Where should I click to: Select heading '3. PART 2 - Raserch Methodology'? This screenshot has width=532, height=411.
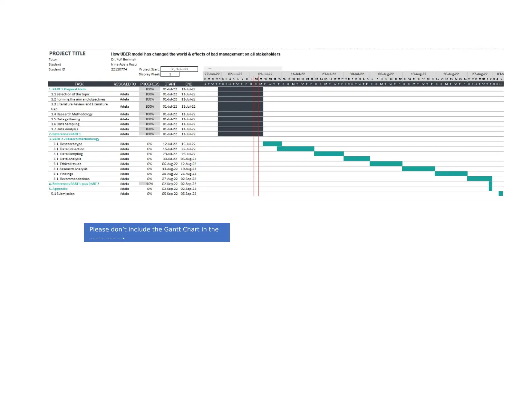(74, 139)
